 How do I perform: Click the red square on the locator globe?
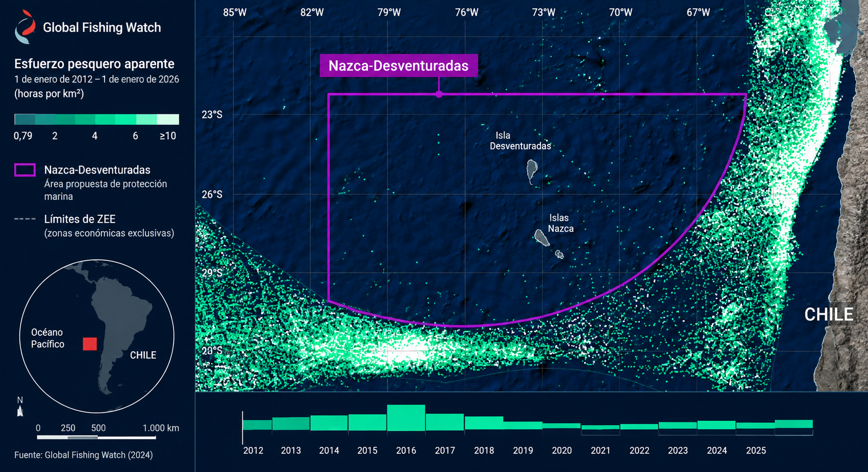(x=90, y=344)
